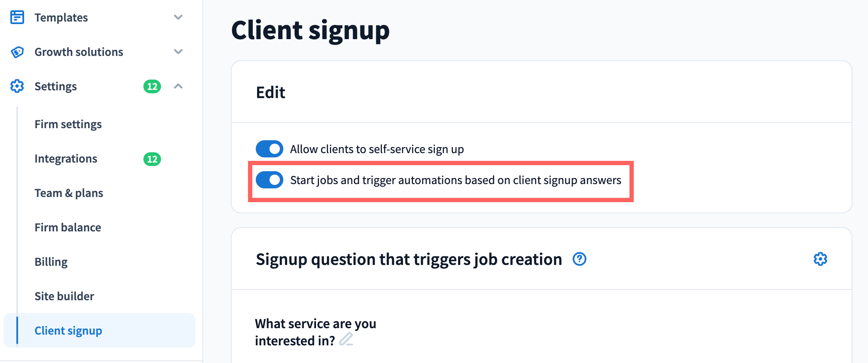This screenshot has width=868, height=363.
Task: Toggle Allow clients to self-service sign up
Action: point(270,149)
